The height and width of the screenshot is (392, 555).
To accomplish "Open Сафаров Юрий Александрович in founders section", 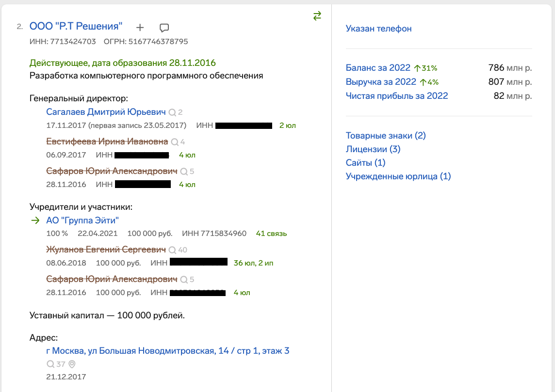I will (112, 279).
